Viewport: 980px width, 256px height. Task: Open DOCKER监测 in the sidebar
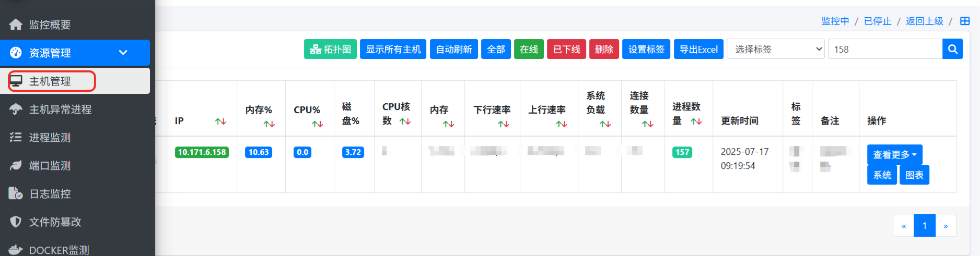[x=59, y=250]
